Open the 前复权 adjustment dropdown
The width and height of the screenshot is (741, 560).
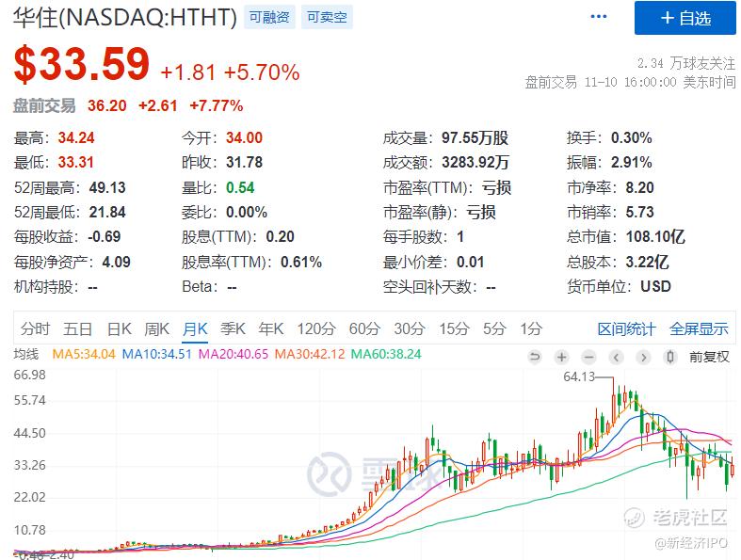tap(709, 357)
